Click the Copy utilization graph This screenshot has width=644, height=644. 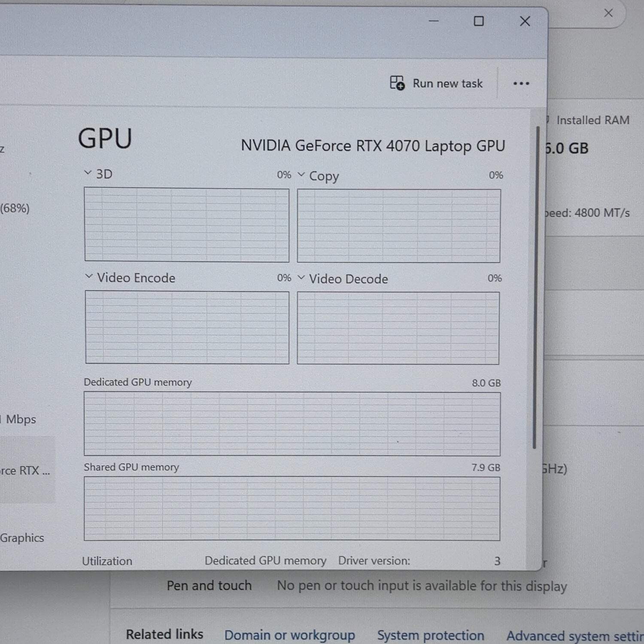pyautogui.click(x=399, y=226)
